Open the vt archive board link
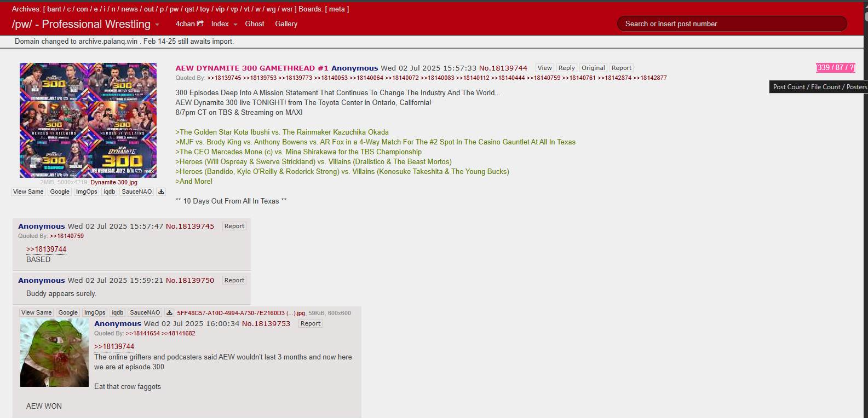 tap(246, 9)
